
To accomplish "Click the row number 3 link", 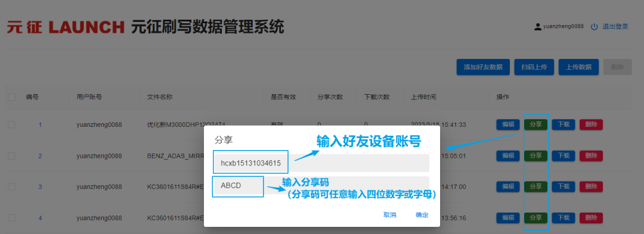I will [41, 187].
